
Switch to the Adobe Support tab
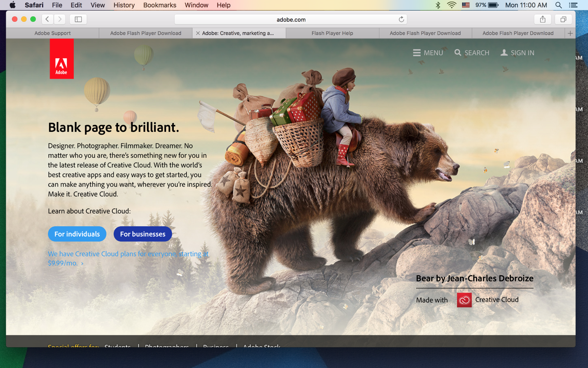click(x=52, y=33)
